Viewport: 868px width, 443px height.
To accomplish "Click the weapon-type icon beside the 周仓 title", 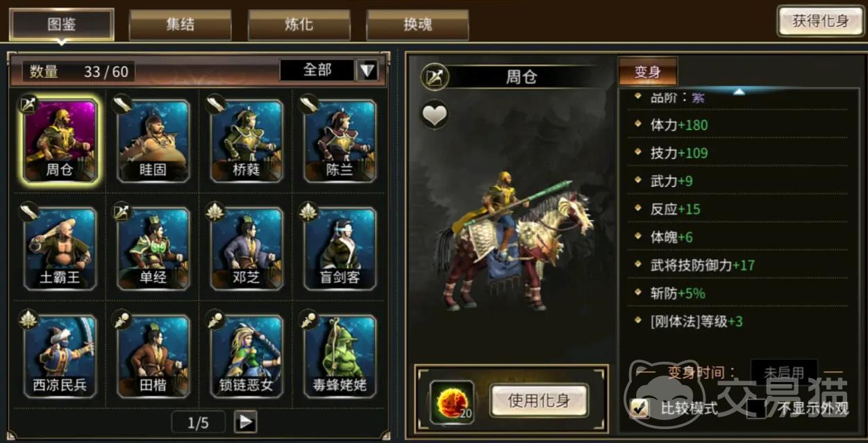I will click(435, 76).
